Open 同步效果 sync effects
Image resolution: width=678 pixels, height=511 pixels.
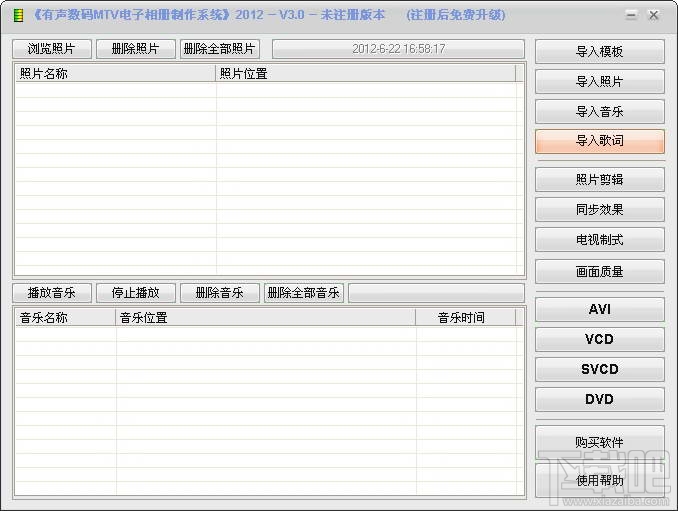pyautogui.click(x=600, y=209)
